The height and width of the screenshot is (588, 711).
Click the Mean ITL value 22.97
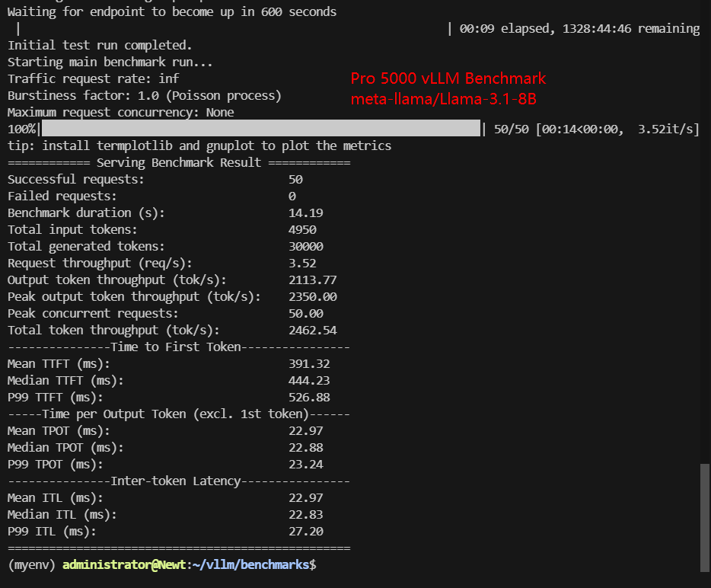tap(305, 499)
